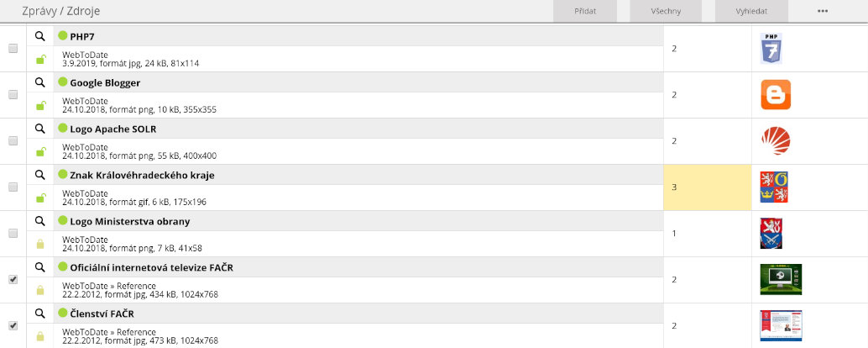Open the FAČR internet television thumbnail
The height and width of the screenshot is (348, 868).
point(780,280)
